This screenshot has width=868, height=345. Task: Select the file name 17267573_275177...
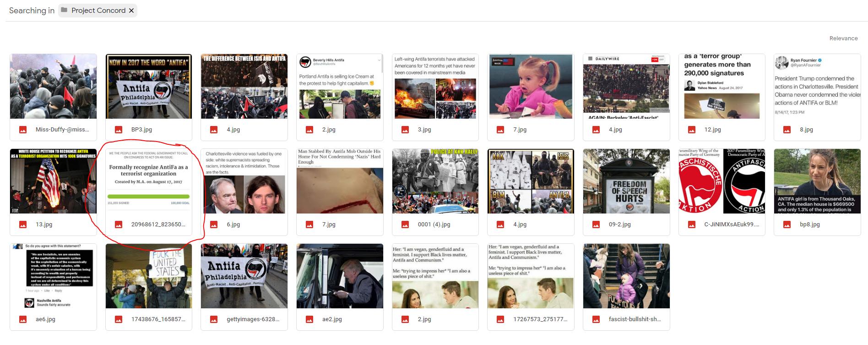click(540, 319)
